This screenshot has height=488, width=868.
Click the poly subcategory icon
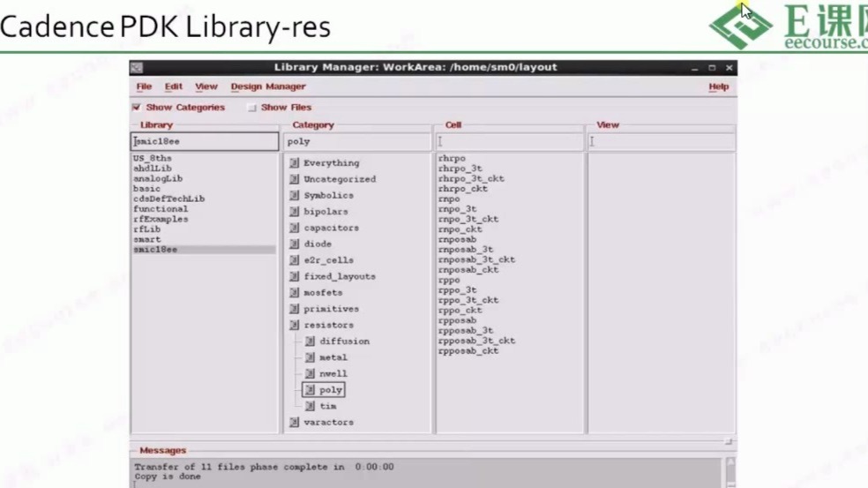click(x=310, y=390)
